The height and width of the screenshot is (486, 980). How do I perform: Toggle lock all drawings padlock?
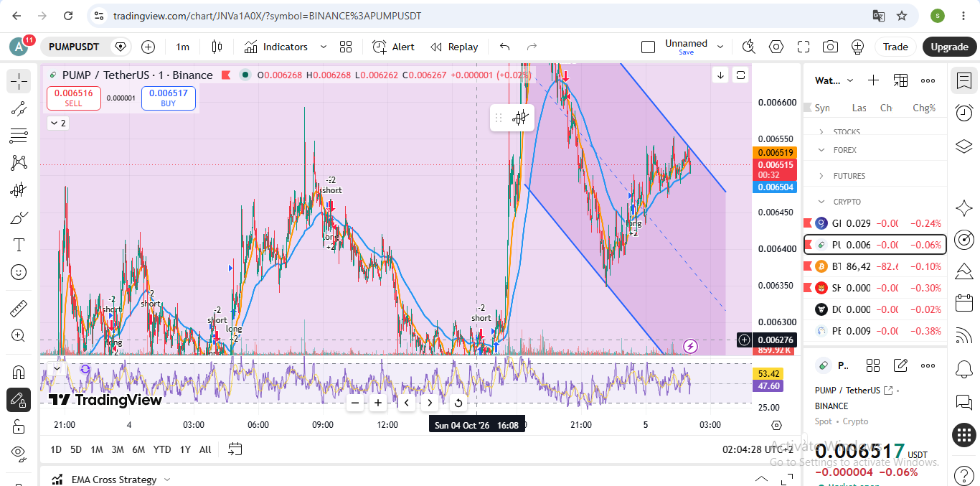(19, 426)
